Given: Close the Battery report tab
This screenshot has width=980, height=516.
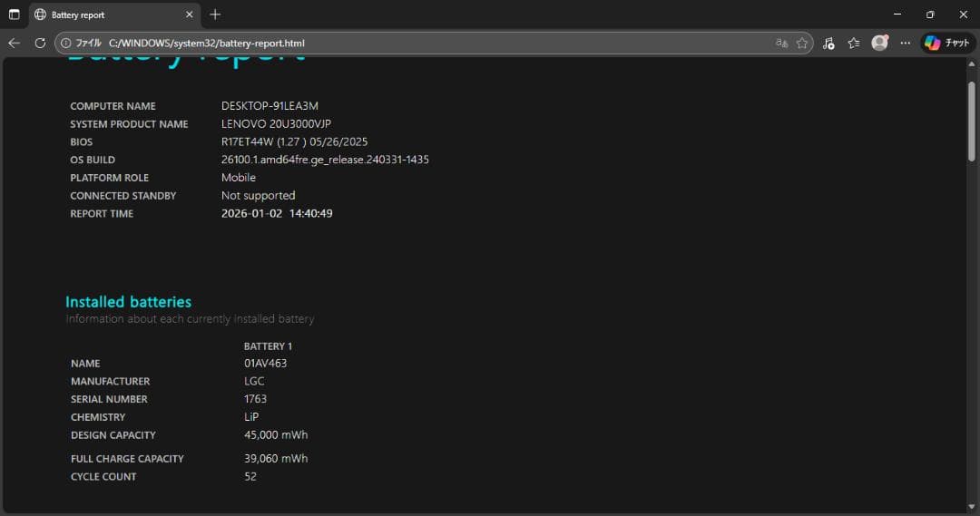Looking at the screenshot, I should 190,15.
